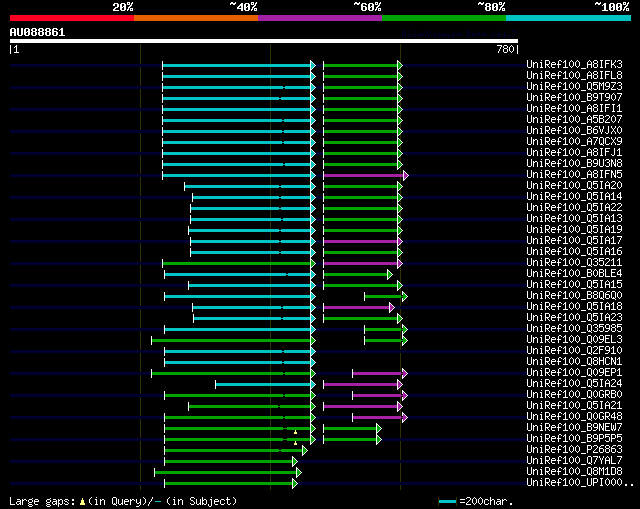Select the UniRef100_Q2F910 label
This screenshot has width=640, height=509.
(574, 351)
